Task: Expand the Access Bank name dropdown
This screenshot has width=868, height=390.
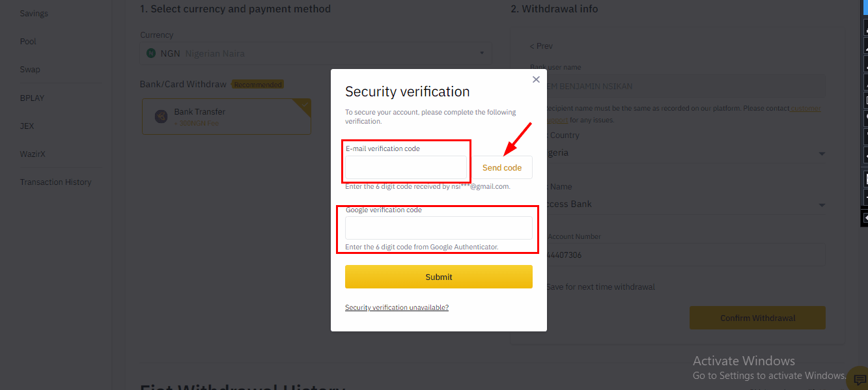Action: pyautogui.click(x=822, y=204)
